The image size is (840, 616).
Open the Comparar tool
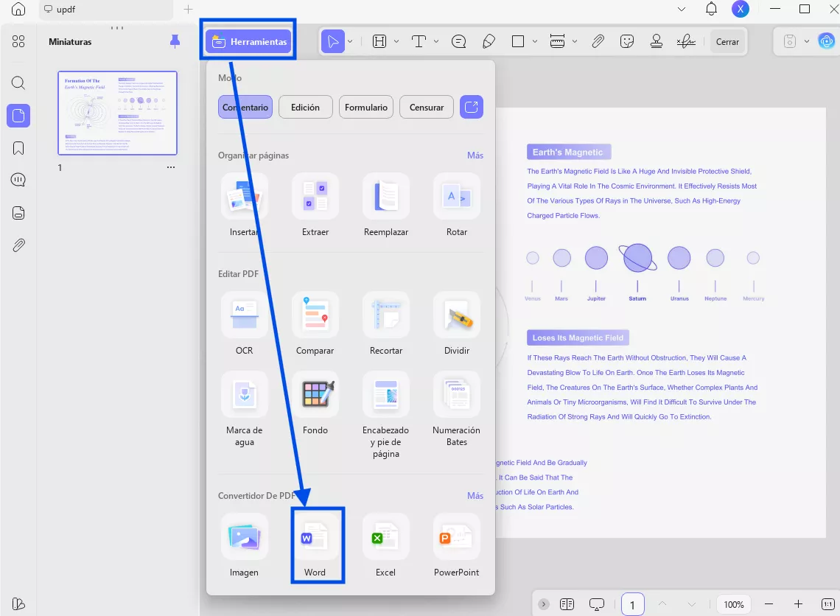(x=315, y=323)
